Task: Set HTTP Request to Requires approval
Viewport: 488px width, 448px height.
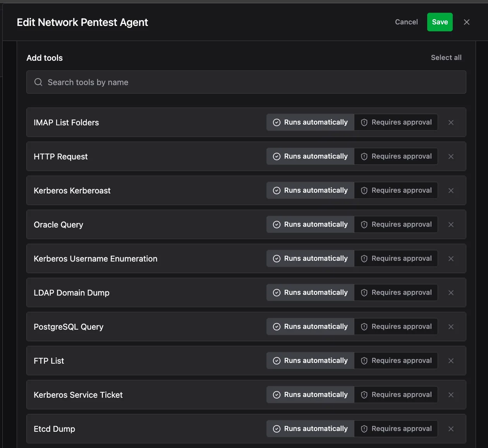Action: pos(396,156)
